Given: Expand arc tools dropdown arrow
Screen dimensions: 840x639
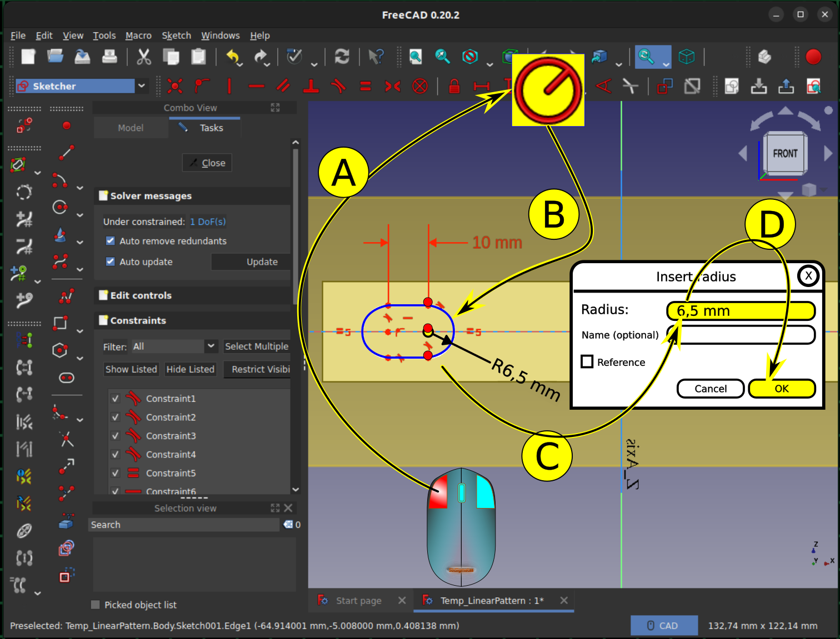Looking at the screenshot, I should 80,188.
